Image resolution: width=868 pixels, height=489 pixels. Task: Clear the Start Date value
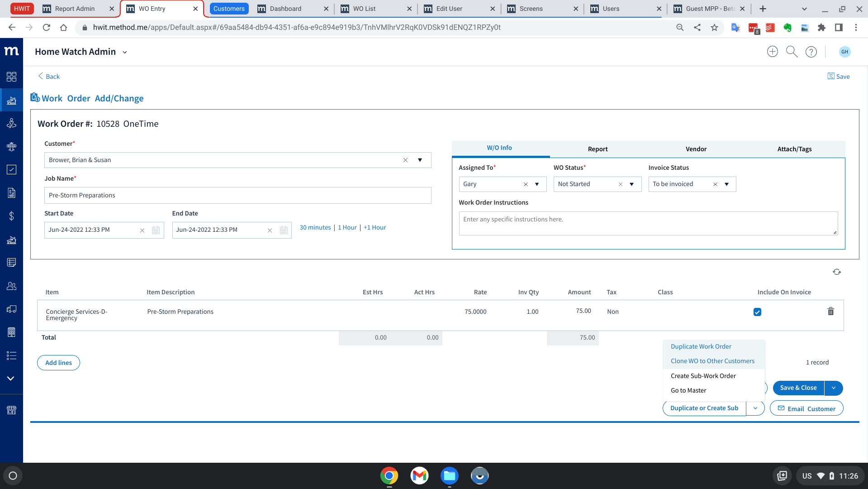(x=142, y=230)
